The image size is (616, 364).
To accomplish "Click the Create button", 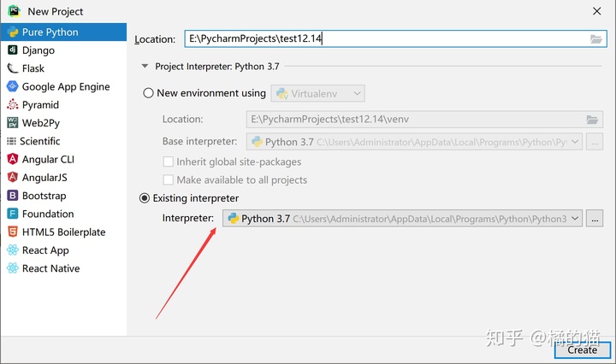I will 583,349.
